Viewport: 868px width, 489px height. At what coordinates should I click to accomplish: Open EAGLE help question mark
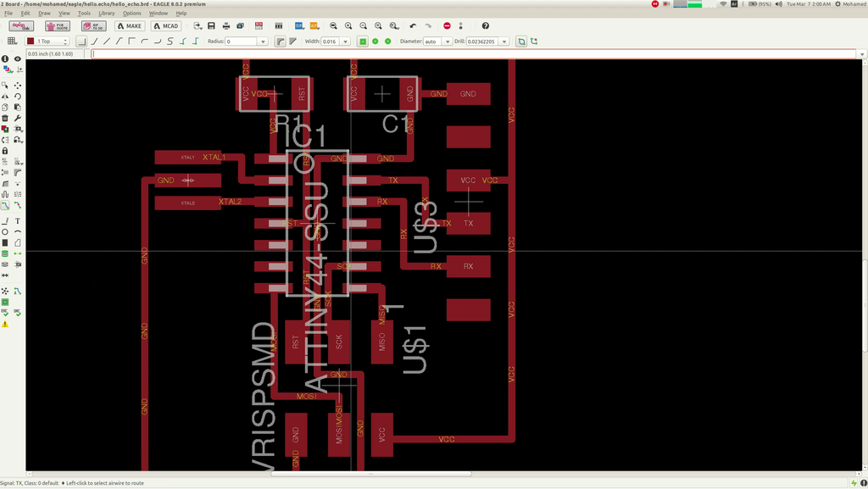pos(486,26)
